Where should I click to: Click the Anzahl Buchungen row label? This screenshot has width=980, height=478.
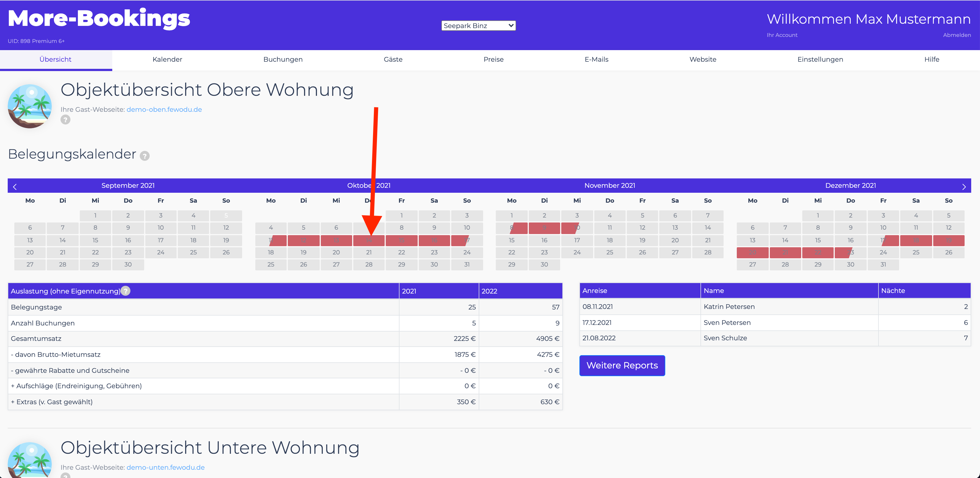coord(43,323)
